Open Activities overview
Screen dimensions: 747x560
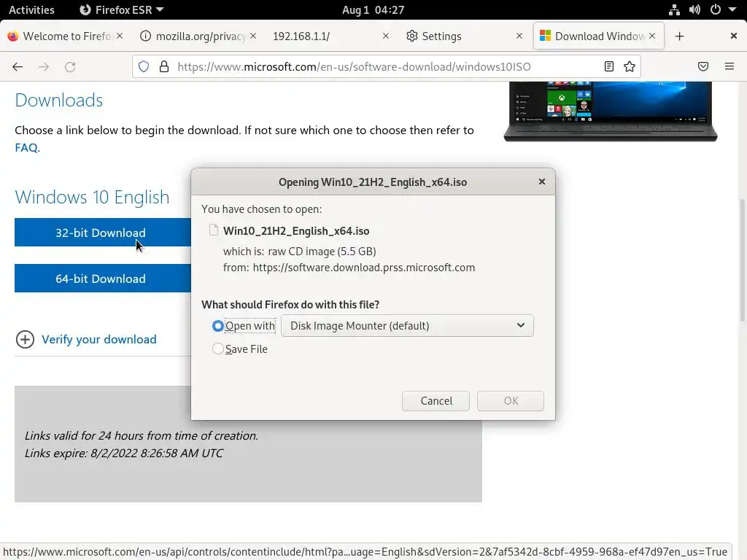31,9
